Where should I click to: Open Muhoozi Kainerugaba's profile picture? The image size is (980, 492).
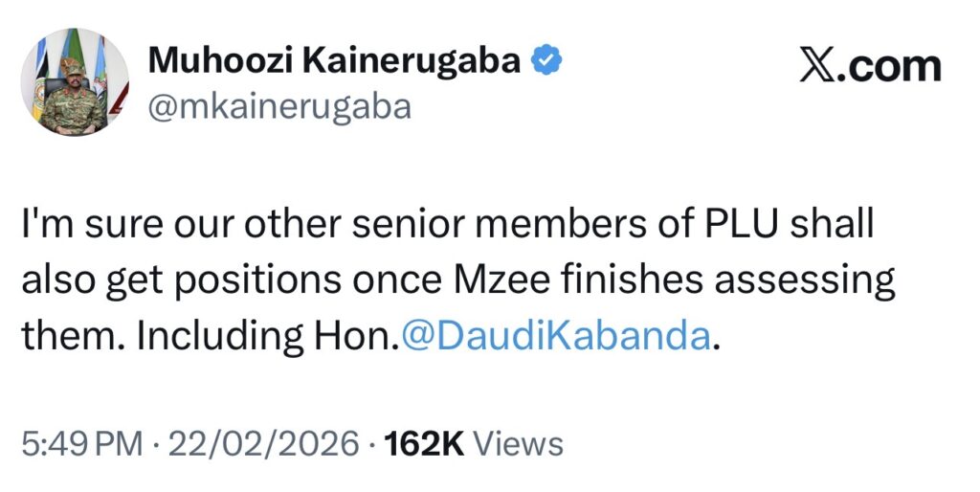click(76, 81)
